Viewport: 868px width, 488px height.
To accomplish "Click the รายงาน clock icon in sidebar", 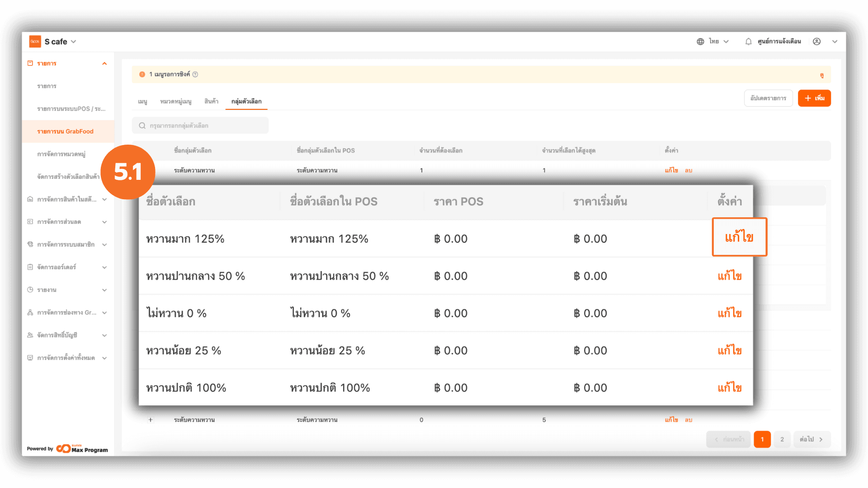I will (x=30, y=290).
